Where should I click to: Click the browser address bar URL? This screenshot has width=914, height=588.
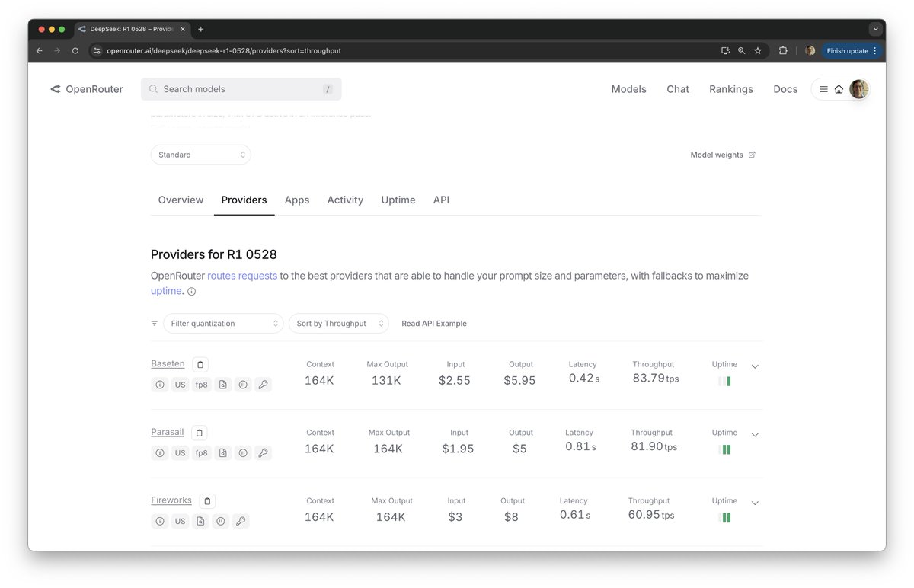[224, 51]
